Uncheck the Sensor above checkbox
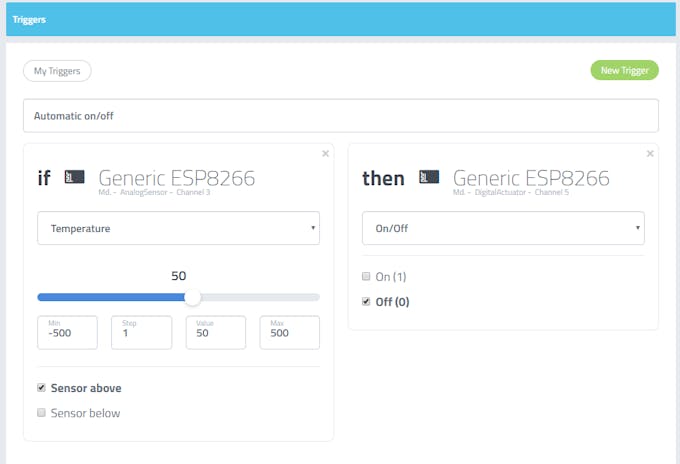Viewport: 680px width, 464px height. (41, 388)
